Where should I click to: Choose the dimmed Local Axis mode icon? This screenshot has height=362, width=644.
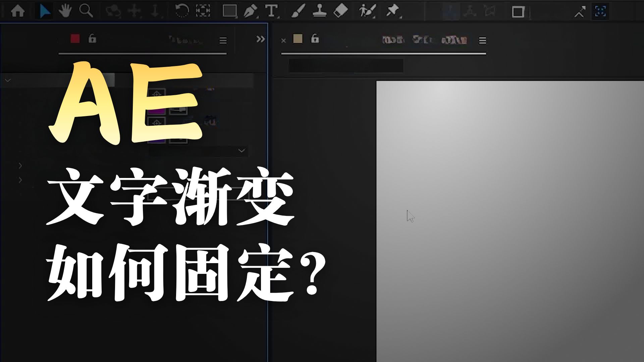(451, 12)
